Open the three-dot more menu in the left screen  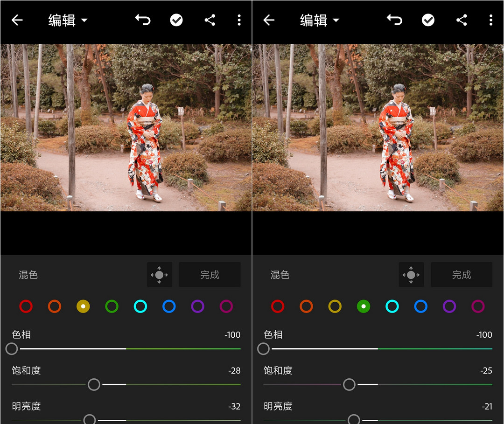tap(239, 20)
